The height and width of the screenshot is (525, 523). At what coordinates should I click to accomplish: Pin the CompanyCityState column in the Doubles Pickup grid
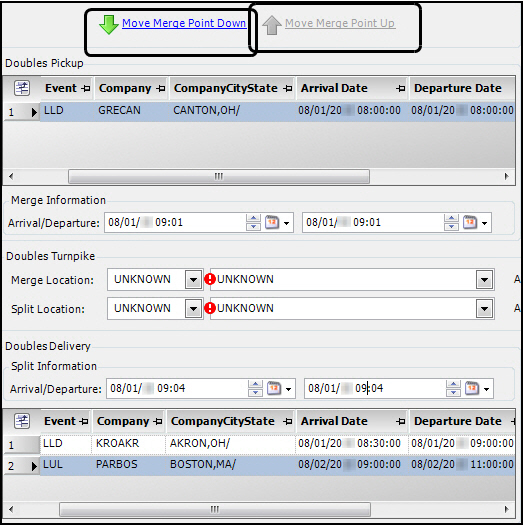pos(287,88)
